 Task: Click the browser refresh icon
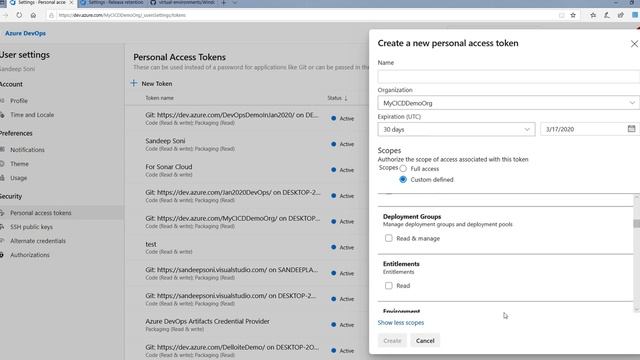19,15
